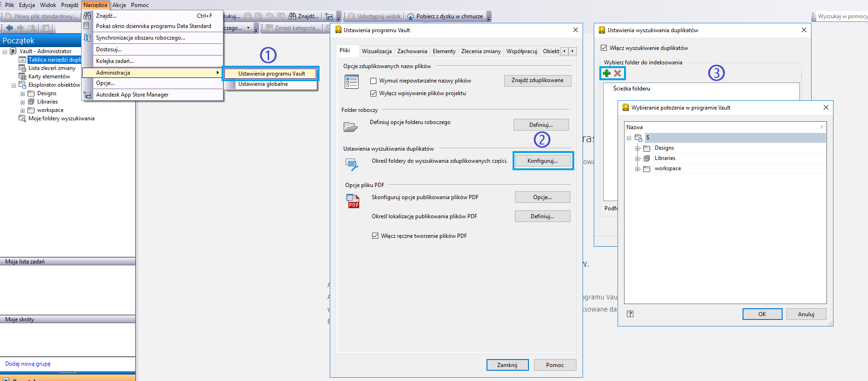Open the Zlecenia zmiany tab
The height and width of the screenshot is (381, 868).
pos(481,51)
